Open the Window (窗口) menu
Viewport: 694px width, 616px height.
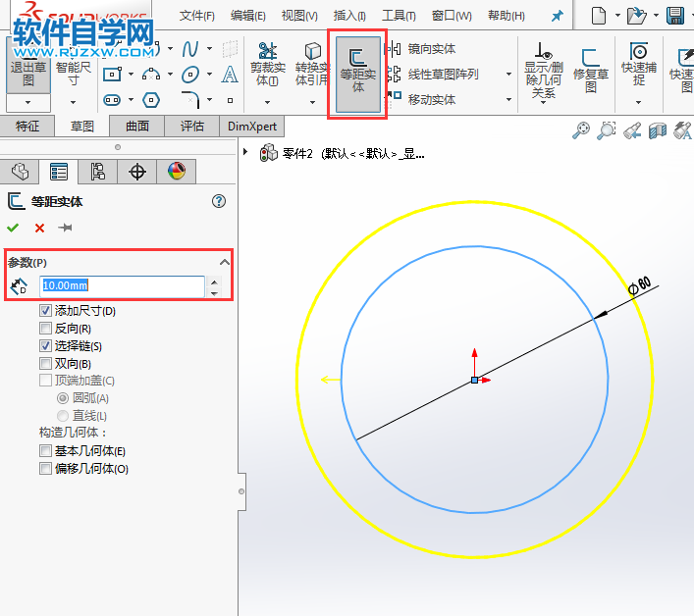(x=452, y=17)
